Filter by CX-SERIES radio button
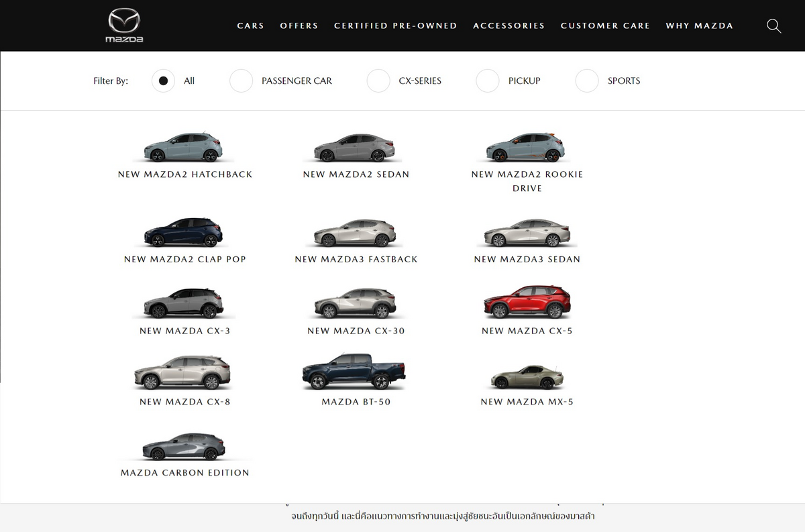The image size is (805, 532). (378, 81)
